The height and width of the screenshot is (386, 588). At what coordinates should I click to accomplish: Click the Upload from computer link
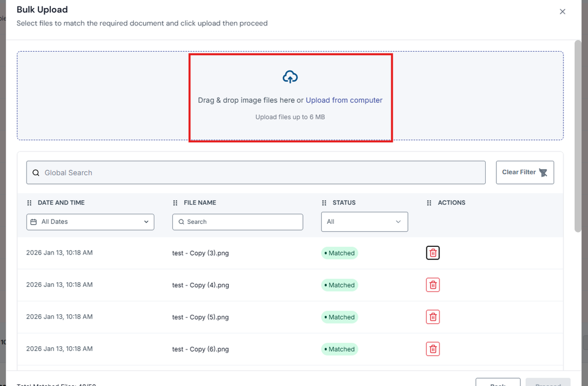(x=344, y=100)
